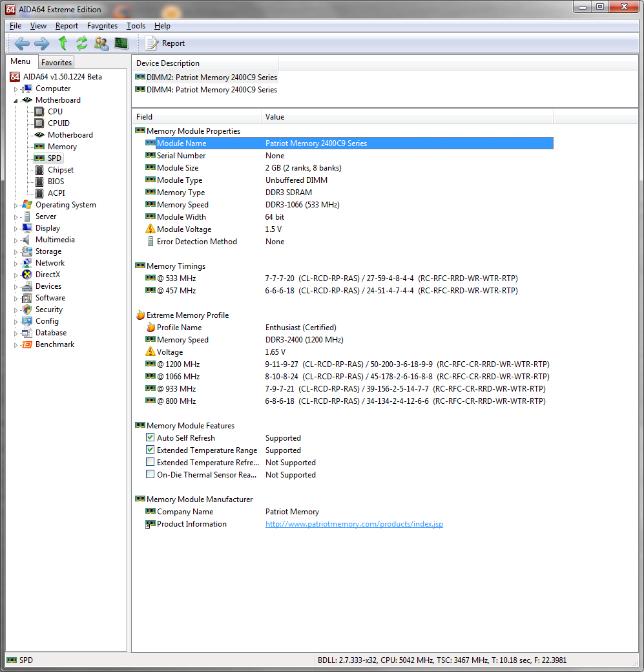Open the File menu
Viewport: 644px width, 672px height.
[16, 26]
